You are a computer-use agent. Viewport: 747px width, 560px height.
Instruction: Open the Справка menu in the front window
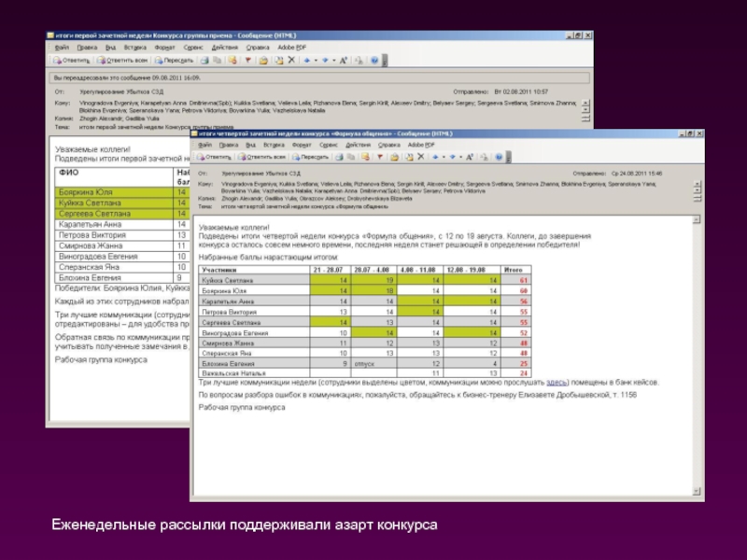click(388, 145)
